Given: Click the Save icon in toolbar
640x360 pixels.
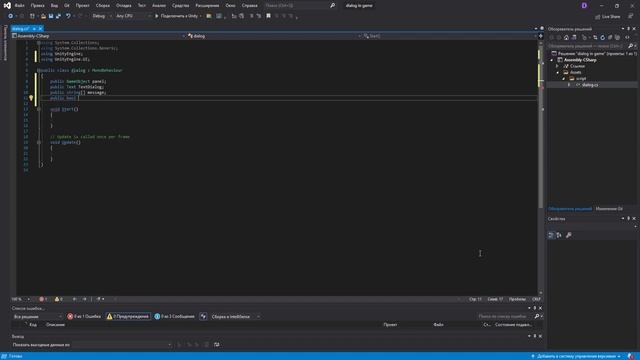Looking at the screenshot, I should coord(51,16).
